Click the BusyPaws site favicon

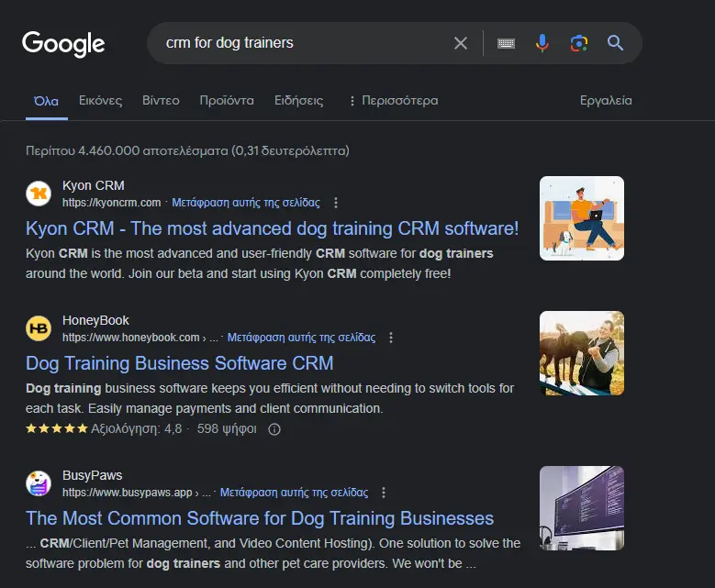[x=39, y=483]
